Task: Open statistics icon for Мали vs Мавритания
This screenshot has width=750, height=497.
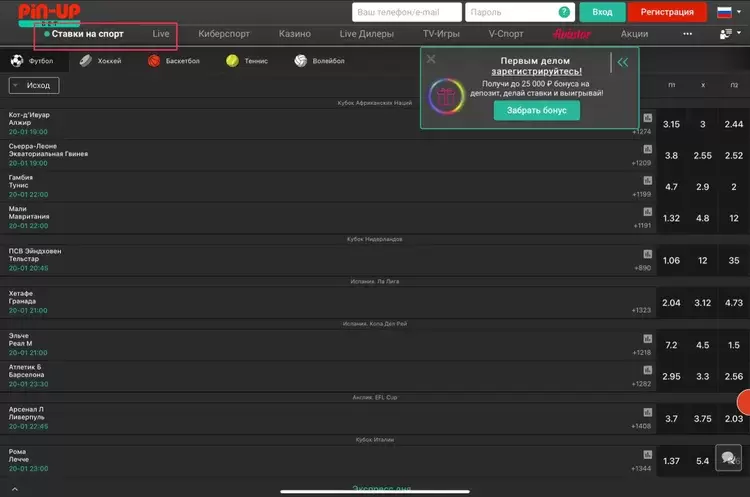Action: click(x=648, y=212)
